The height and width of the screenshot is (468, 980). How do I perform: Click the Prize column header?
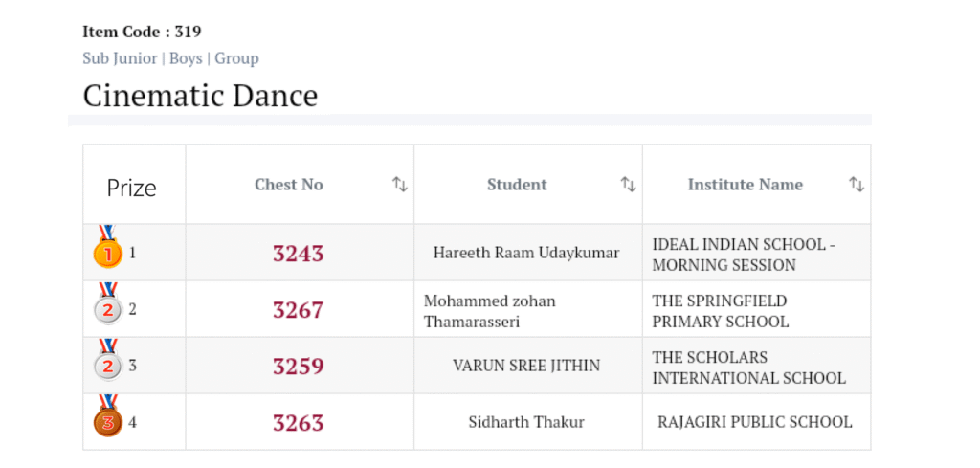(x=131, y=188)
